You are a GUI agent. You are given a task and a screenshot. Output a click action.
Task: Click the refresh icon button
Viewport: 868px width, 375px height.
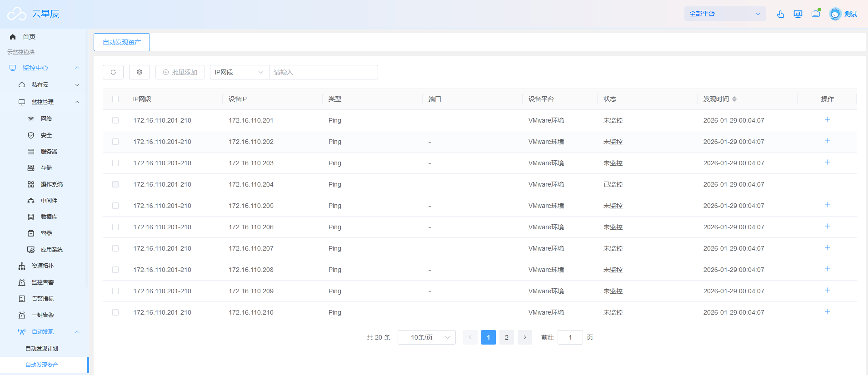coord(113,72)
